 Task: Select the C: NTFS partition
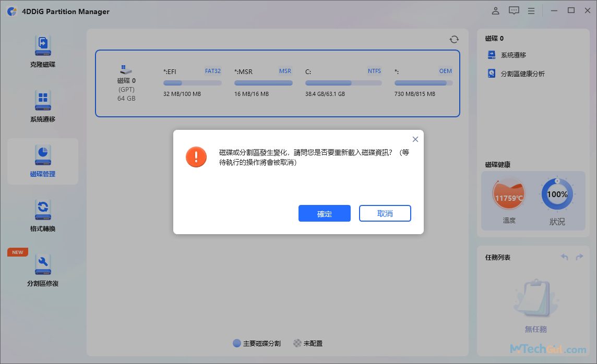(342, 82)
